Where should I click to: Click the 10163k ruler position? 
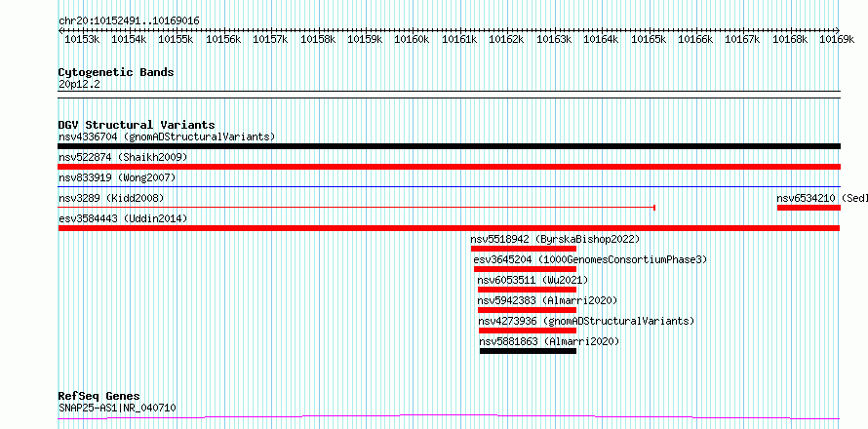coord(555,39)
